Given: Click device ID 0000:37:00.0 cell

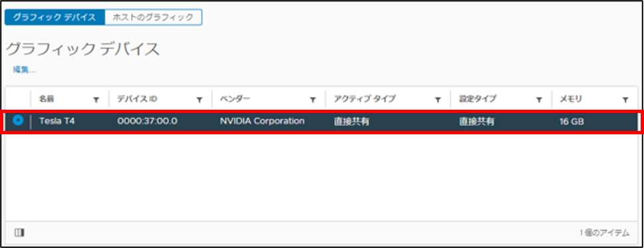Looking at the screenshot, I should 148,121.
